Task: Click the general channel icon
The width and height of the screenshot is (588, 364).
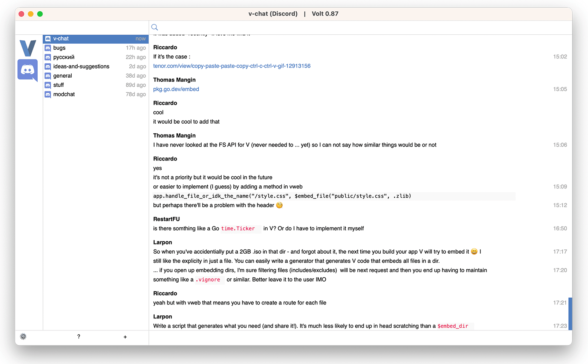Action: click(48, 76)
